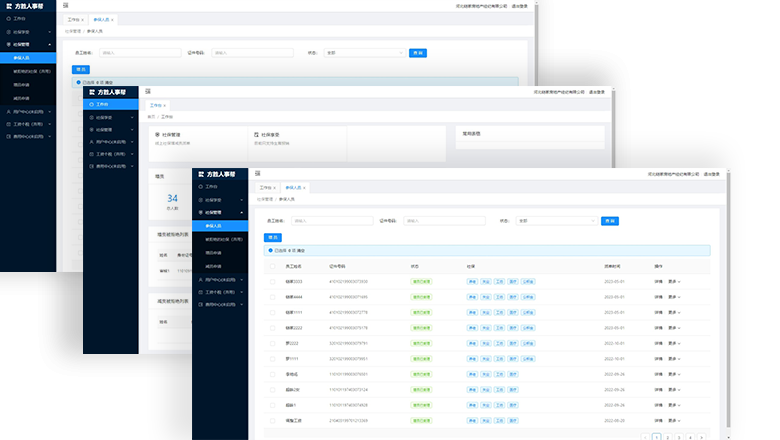Tick the checkbox for the last table row

click(x=273, y=420)
